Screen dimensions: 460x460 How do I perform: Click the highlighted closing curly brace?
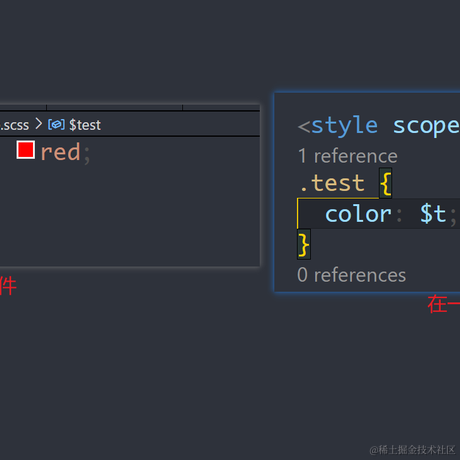click(304, 244)
